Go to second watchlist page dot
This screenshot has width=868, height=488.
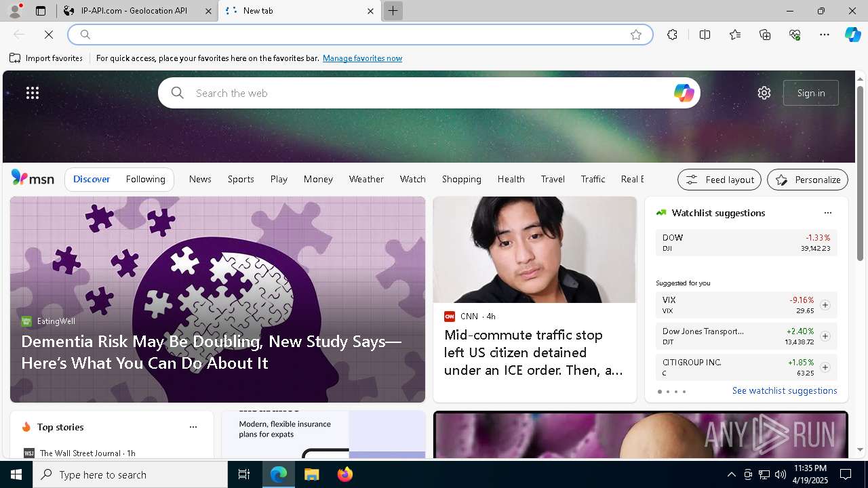(667, 392)
